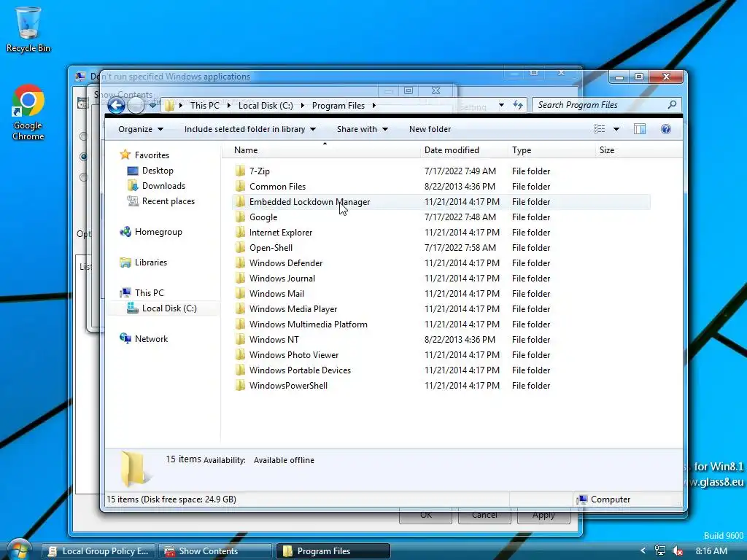The image size is (747, 560).
Task: Switch to Local Group Policy Editor taskbar item
Action: pos(98,551)
